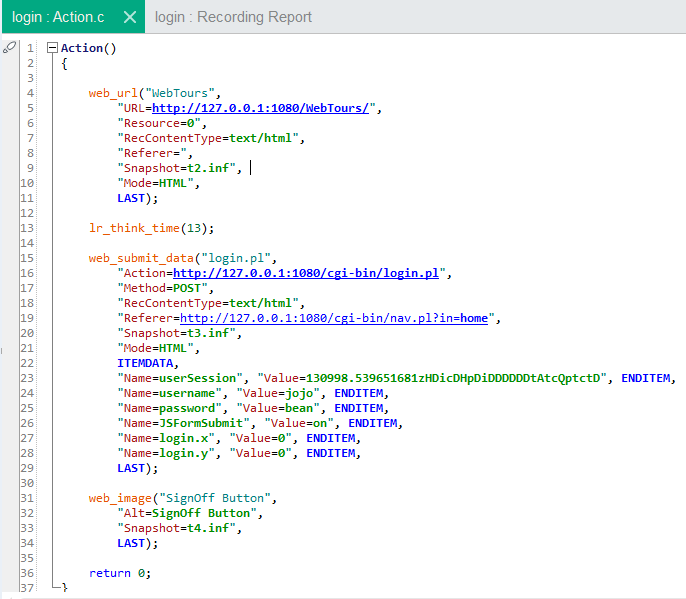Click the "Method=POST" argument
Viewport: 686px width, 599px height.
coord(162,288)
